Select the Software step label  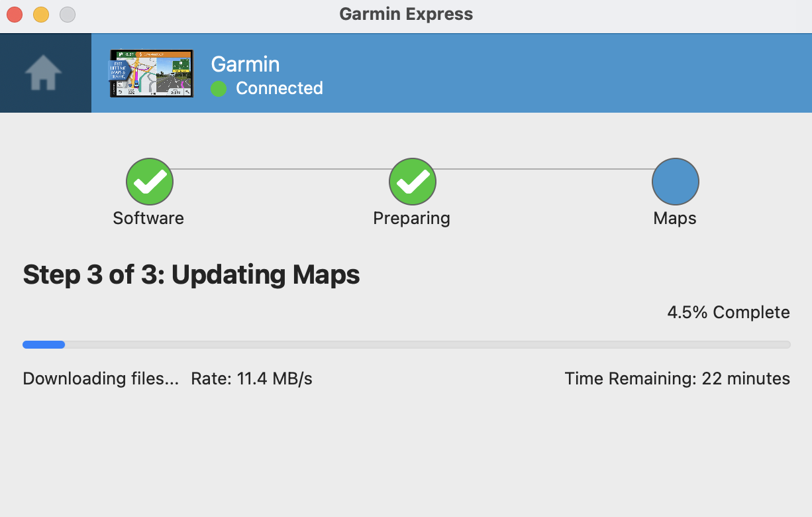coord(148,218)
